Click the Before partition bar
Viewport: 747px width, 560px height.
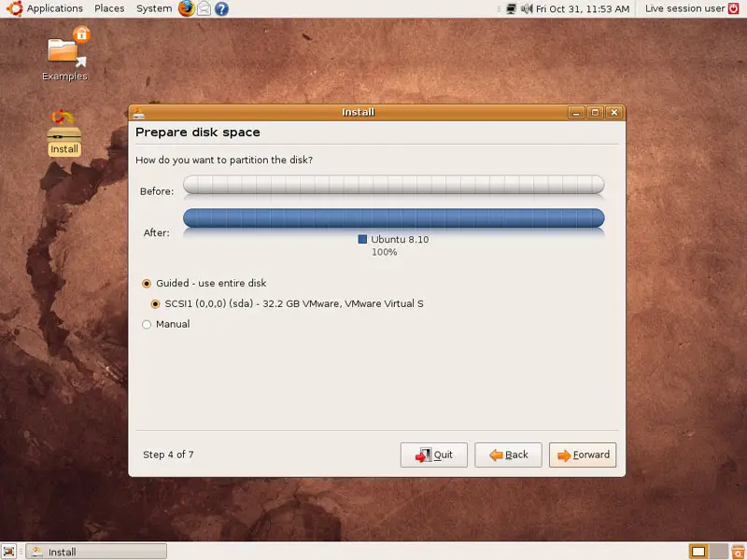click(394, 184)
